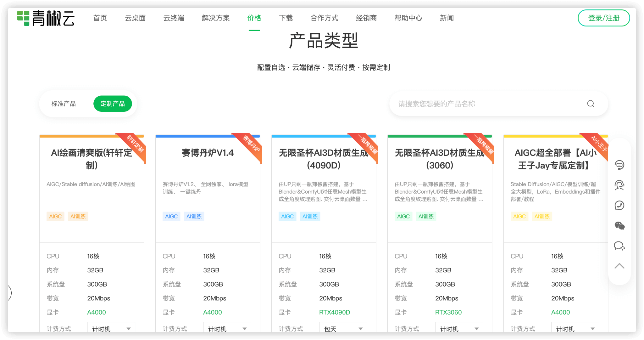Image resolution: width=644 pixels, height=340 pixels.
Task: Select the 定制产品 tab
Action: click(x=113, y=104)
